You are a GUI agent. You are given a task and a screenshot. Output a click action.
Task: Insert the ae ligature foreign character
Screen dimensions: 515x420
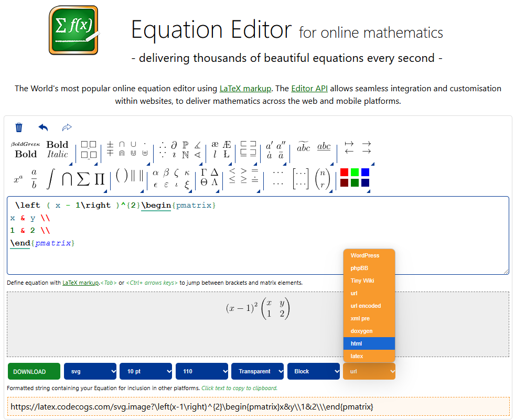pyautogui.click(x=215, y=145)
